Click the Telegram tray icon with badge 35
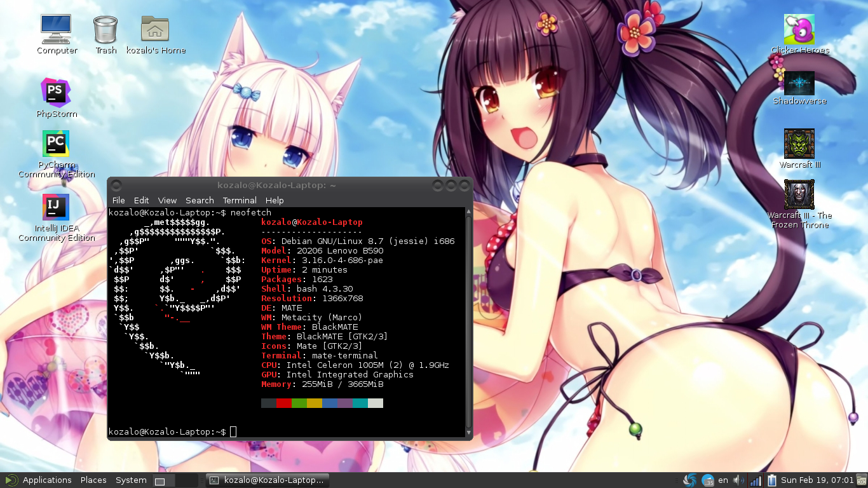The image size is (868, 488). (708, 480)
